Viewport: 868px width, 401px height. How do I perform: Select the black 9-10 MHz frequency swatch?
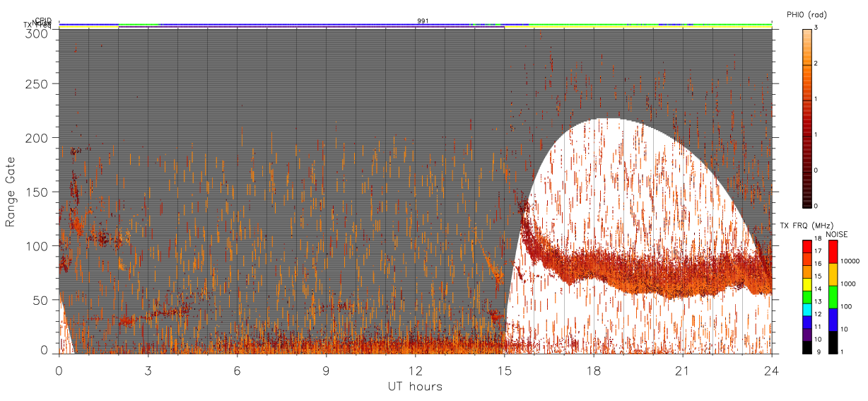[x=807, y=347]
